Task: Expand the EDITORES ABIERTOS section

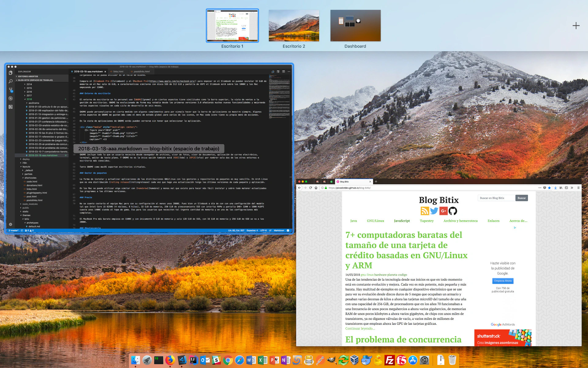Action: [x=28, y=76]
